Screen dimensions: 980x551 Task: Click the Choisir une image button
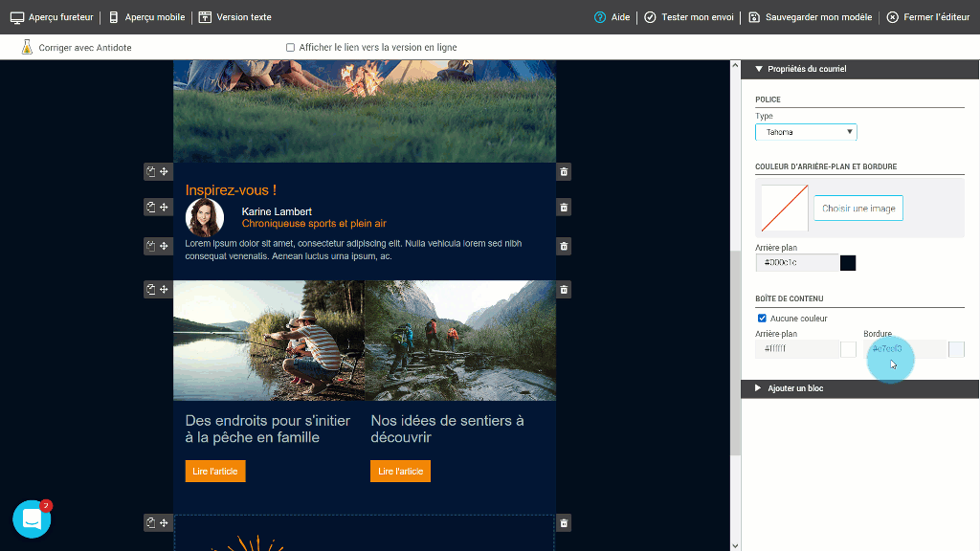pos(857,208)
